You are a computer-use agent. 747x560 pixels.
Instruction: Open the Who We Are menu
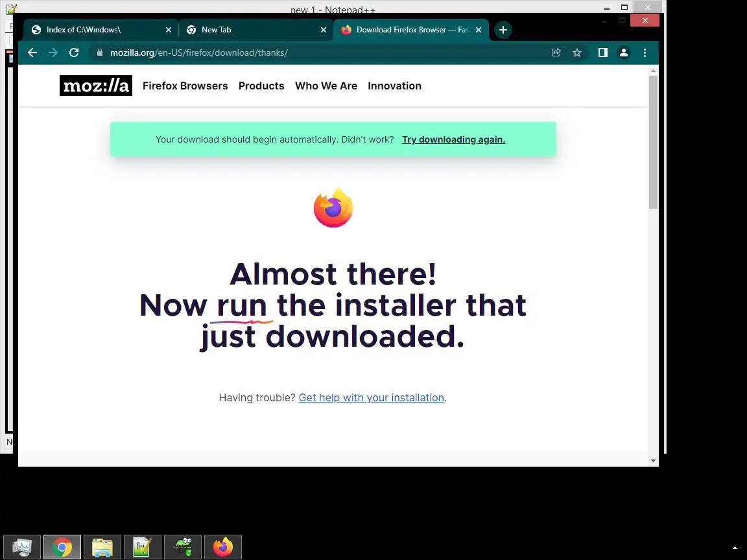tap(326, 86)
